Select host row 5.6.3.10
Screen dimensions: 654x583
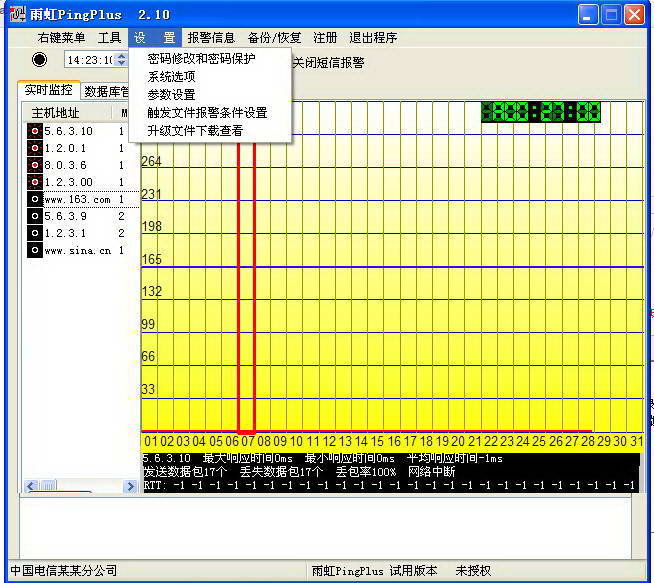81,131
